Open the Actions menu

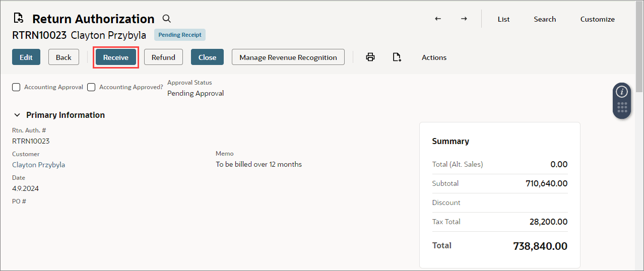[x=434, y=57]
